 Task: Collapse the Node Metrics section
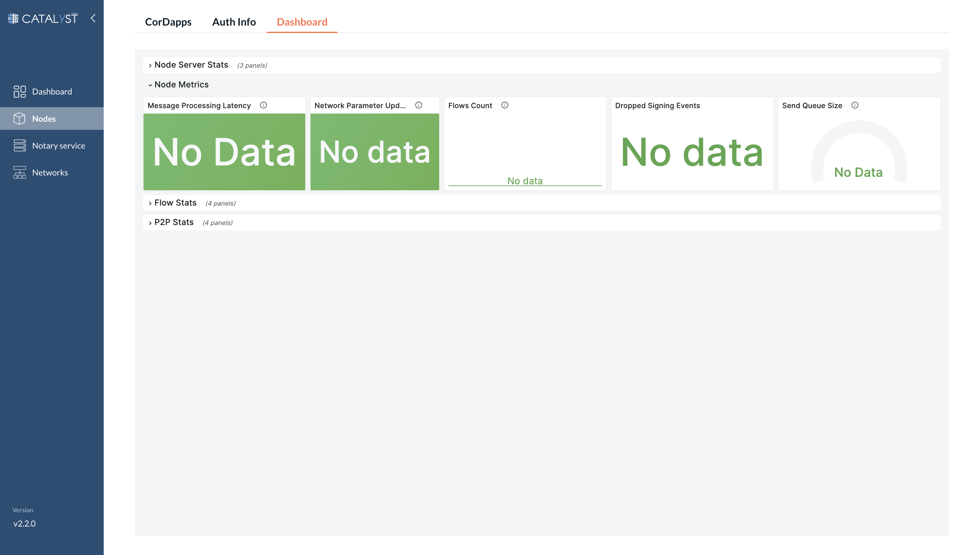coord(149,85)
